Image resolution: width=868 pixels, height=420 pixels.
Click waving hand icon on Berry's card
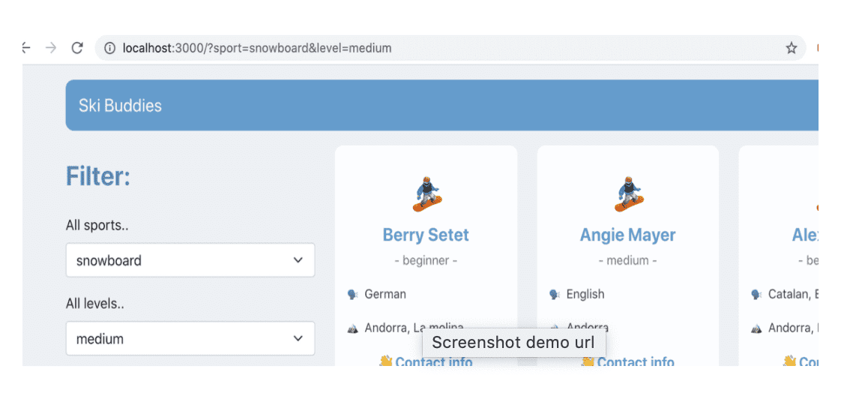[386, 362]
